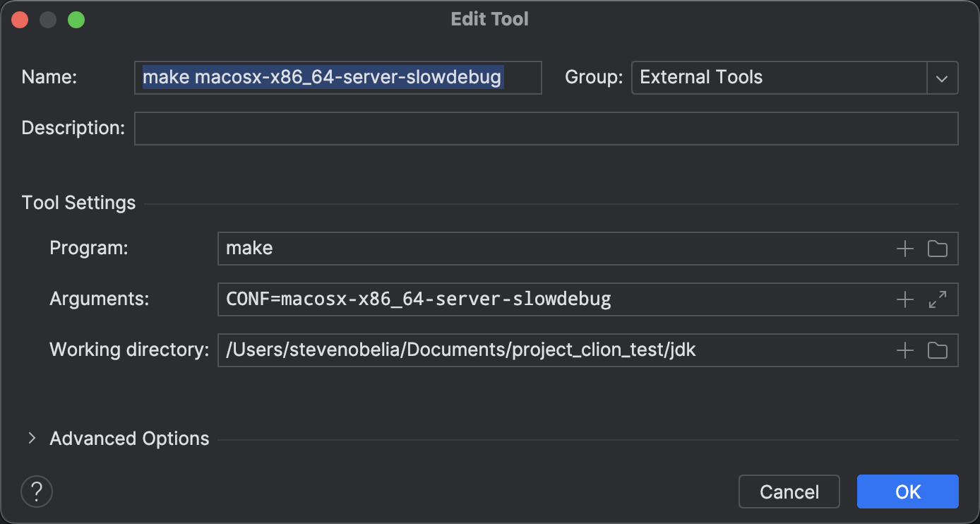Screen dimensions: 980x524
Task: Click the Advanced Options section label
Action: (129, 439)
